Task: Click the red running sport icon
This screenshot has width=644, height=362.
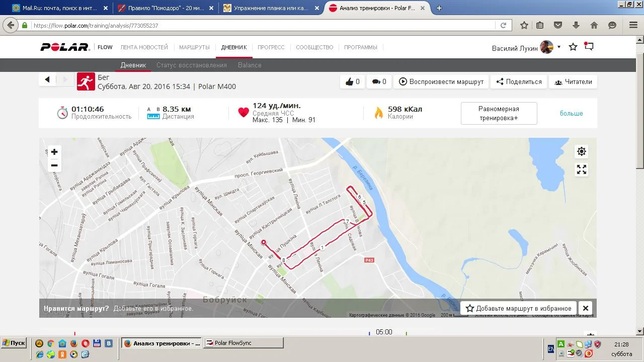Action: pyautogui.click(x=86, y=81)
